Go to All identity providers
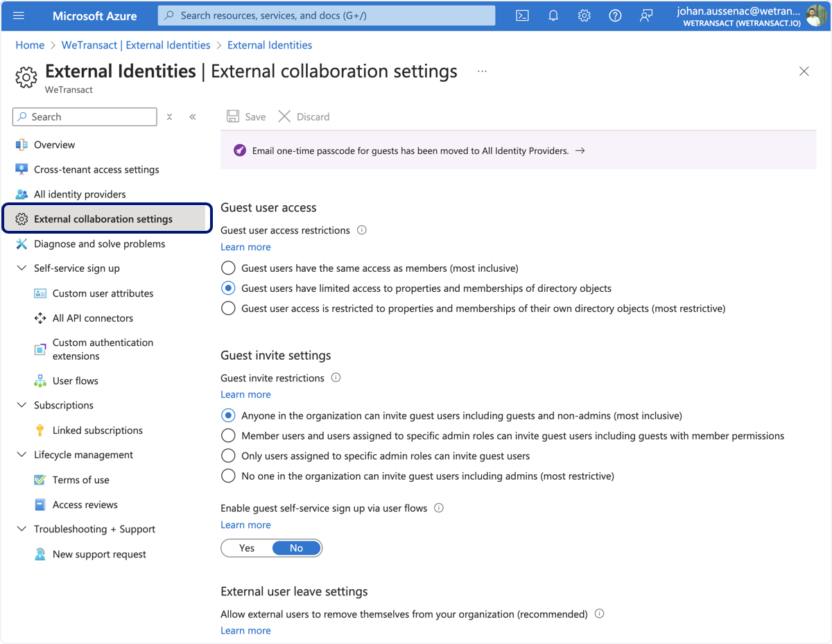The height and width of the screenshot is (644, 832). [80, 195]
